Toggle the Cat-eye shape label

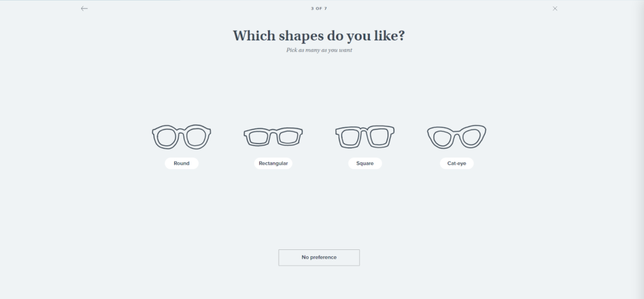click(x=457, y=163)
